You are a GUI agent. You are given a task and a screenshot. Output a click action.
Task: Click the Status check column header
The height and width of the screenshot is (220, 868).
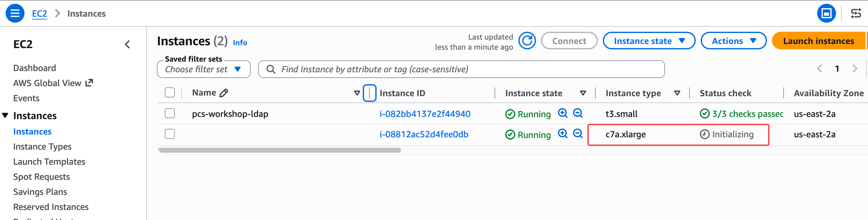tap(726, 93)
